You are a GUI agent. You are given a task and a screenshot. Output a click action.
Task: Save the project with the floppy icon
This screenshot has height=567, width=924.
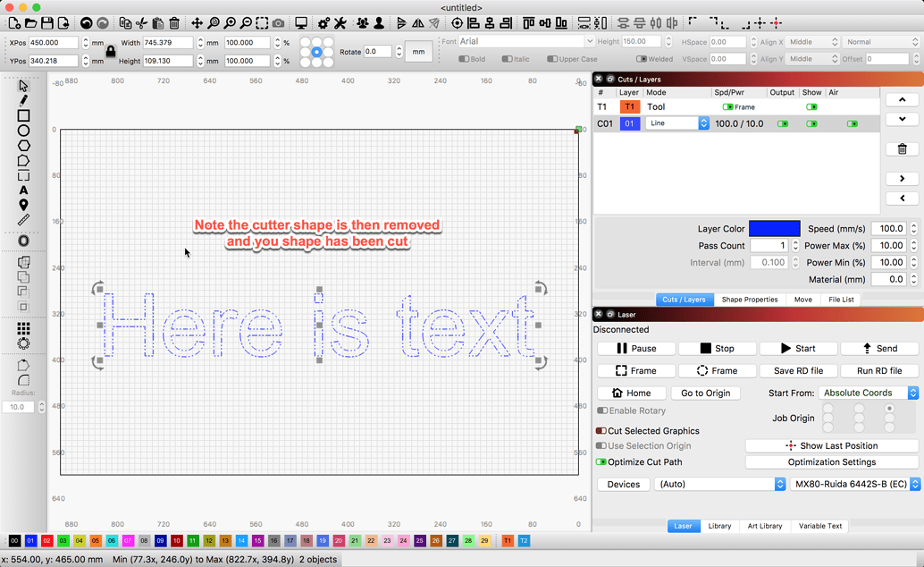(x=46, y=23)
